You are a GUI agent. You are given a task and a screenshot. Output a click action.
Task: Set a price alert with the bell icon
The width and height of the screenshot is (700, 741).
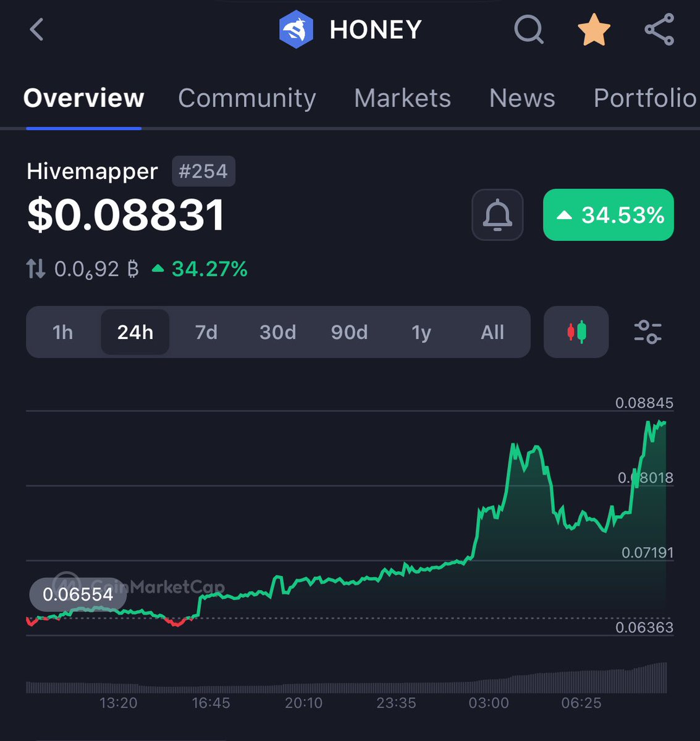(x=497, y=215)
